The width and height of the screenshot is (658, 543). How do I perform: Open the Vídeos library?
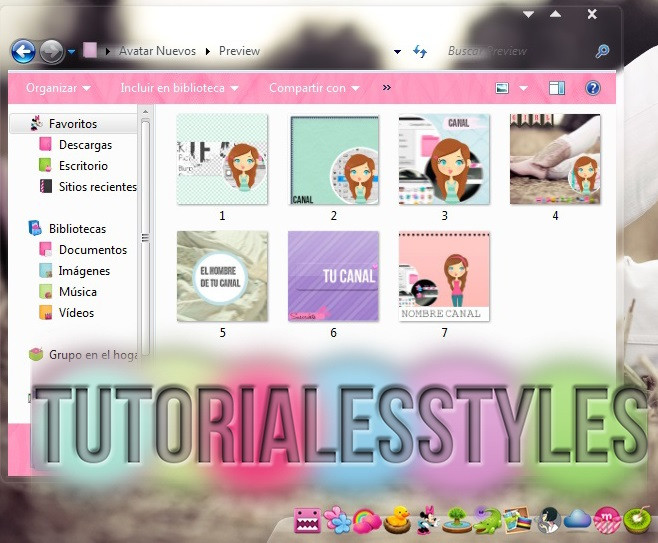coord(76,313)
